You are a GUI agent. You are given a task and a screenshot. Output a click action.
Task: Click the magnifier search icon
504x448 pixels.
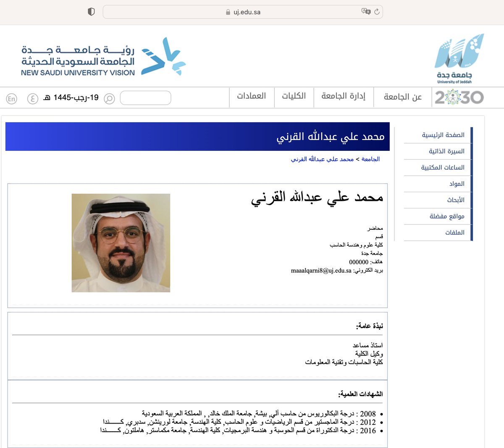pyautogui.click(x=109, y=99)
